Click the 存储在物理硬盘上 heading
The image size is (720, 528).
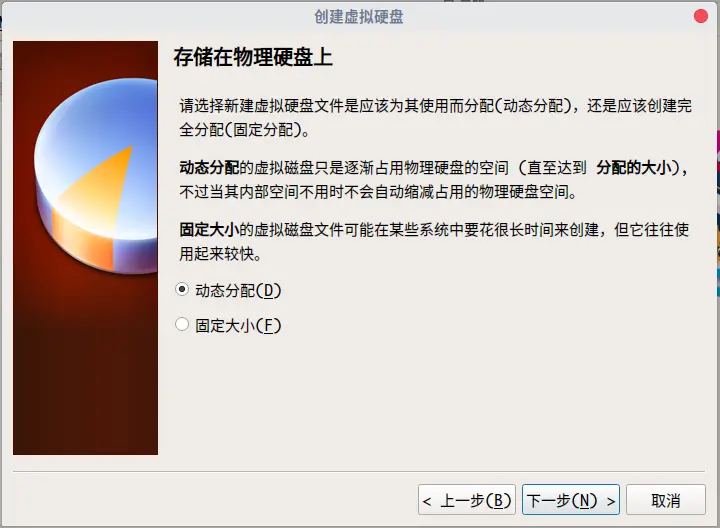tap(253, 57)
